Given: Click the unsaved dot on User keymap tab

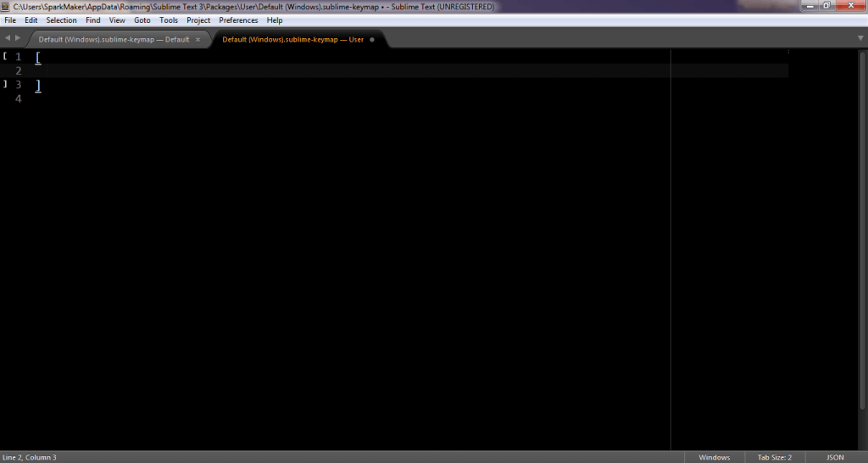Looking at the screenshot, I should tap(372, 39).
